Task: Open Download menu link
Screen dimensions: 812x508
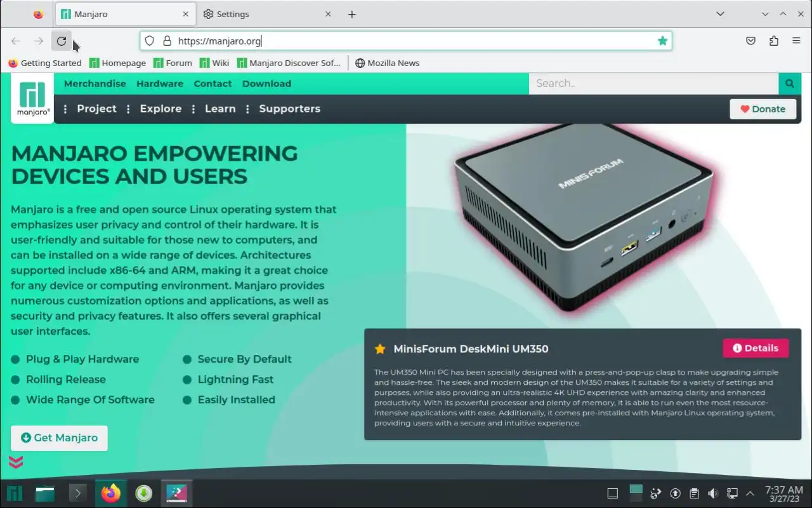Action: (x=266, y=84)
